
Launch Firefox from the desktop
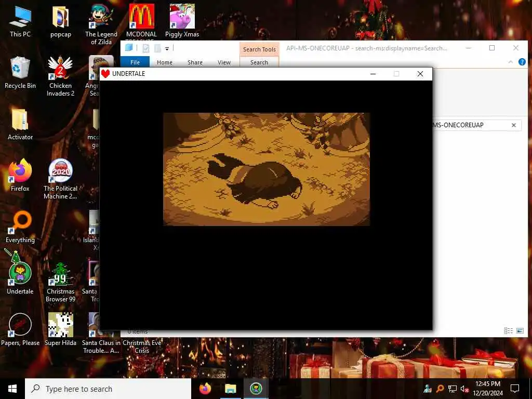click(20, 176)
